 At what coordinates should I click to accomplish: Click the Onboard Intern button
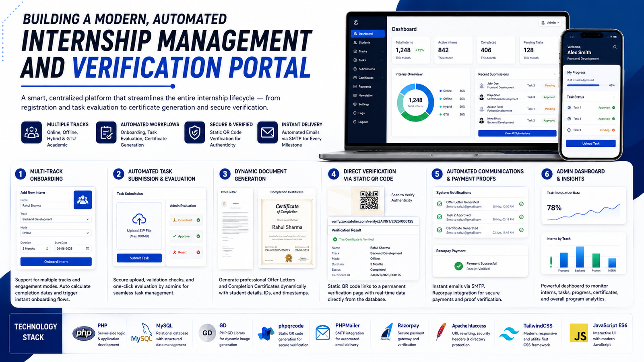click(x=56, y=262)
